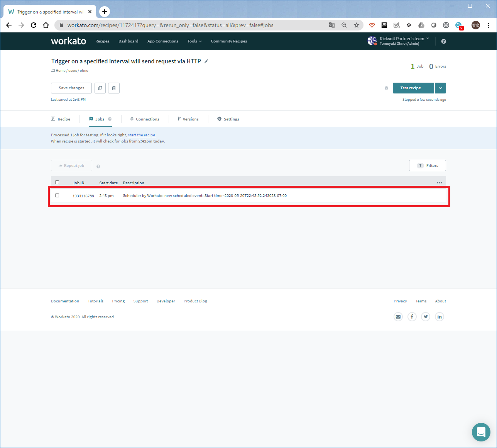Click the Start date column header
This screenshot has width=497, height=448.
tap(108, 183)
